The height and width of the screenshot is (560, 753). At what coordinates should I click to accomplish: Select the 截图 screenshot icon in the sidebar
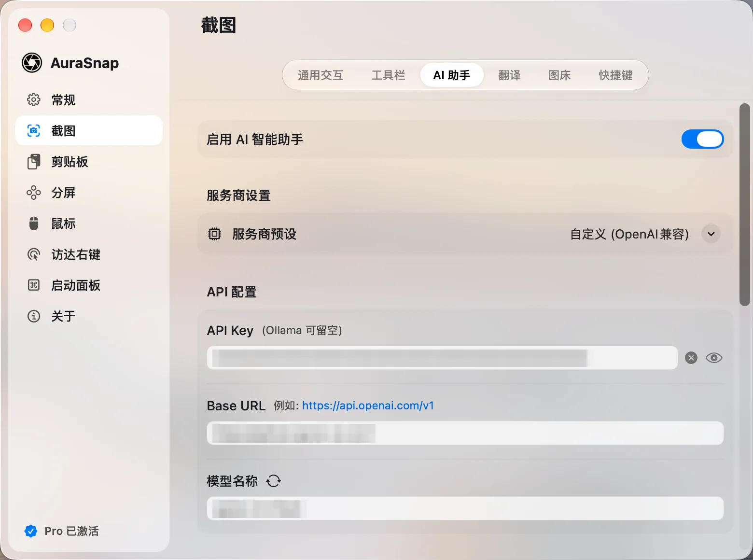(33, 130)
